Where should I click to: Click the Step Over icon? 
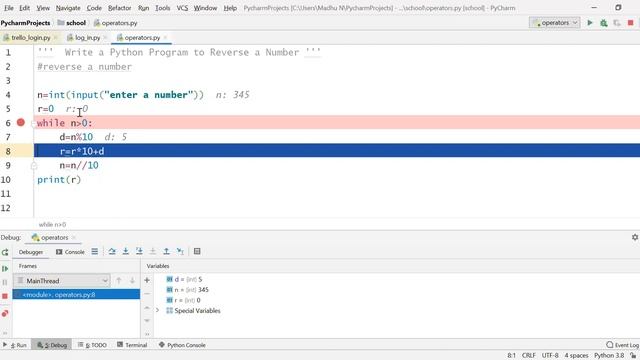point(112,251)
